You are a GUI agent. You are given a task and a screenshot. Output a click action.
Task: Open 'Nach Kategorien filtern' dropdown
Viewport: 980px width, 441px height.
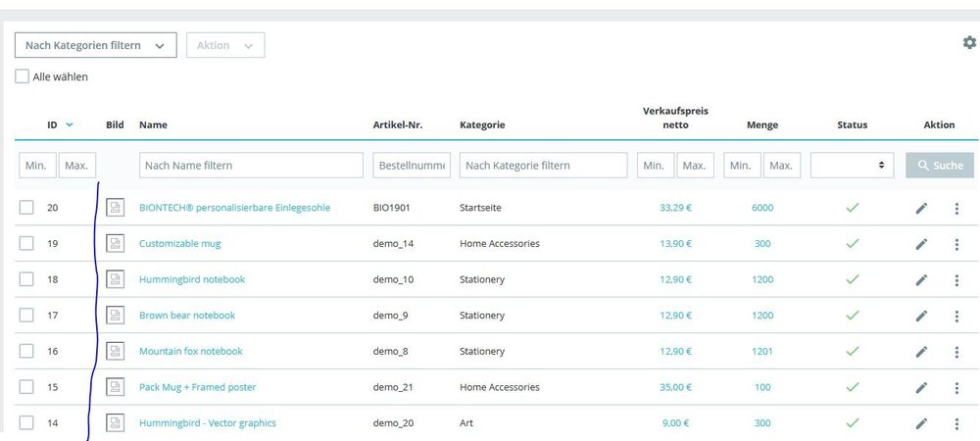click(95, 45)
